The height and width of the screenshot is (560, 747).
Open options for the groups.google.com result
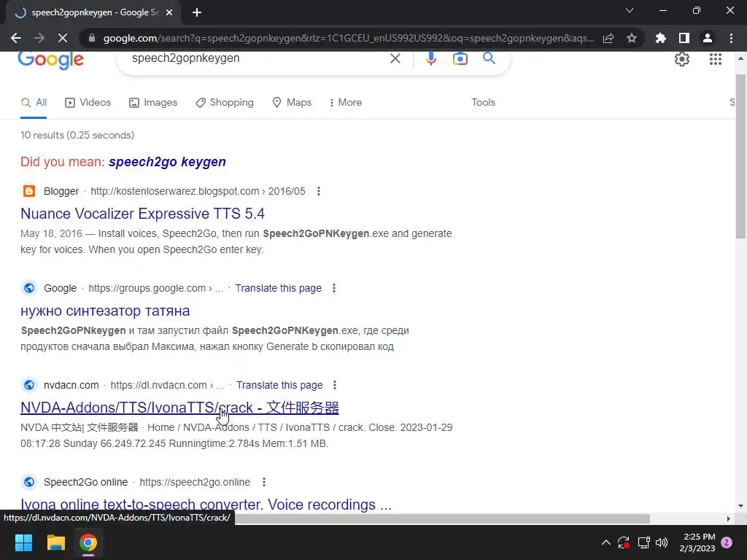[334, 288]
